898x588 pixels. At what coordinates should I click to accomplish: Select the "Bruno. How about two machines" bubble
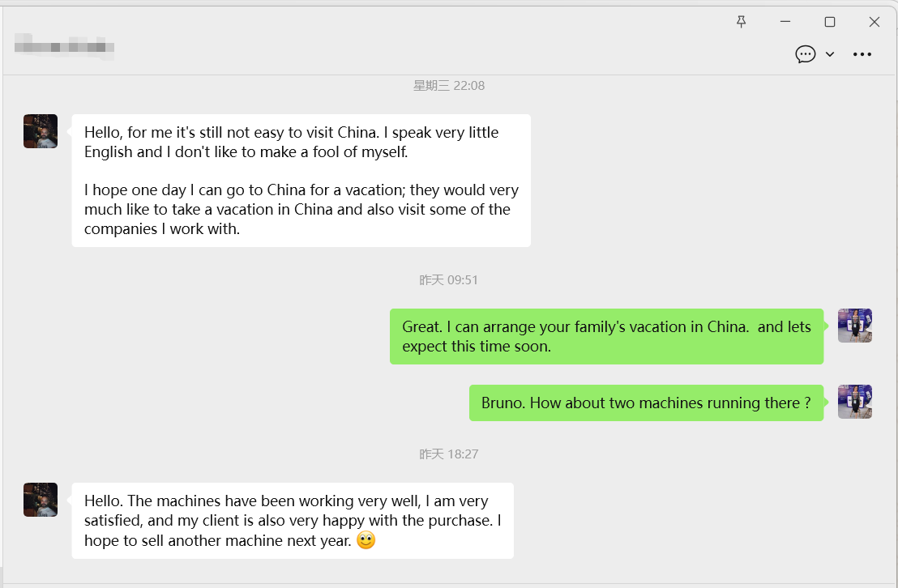pyautogui.click(x=646, y=403)
